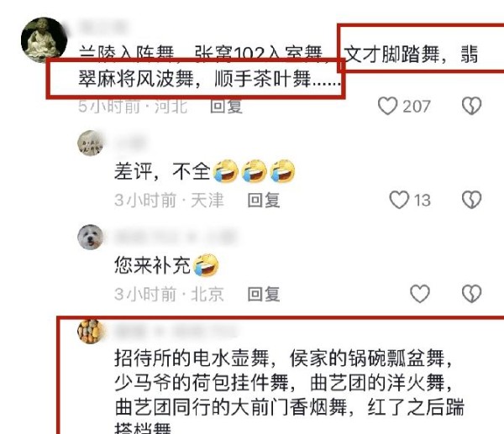This screenshot has height=434, width=504.
Task: View the calligraphy avatar user profile
Action: pyautogui.click(x=91, y=143)
